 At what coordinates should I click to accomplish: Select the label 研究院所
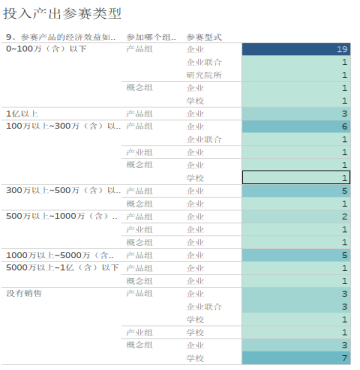204,75
